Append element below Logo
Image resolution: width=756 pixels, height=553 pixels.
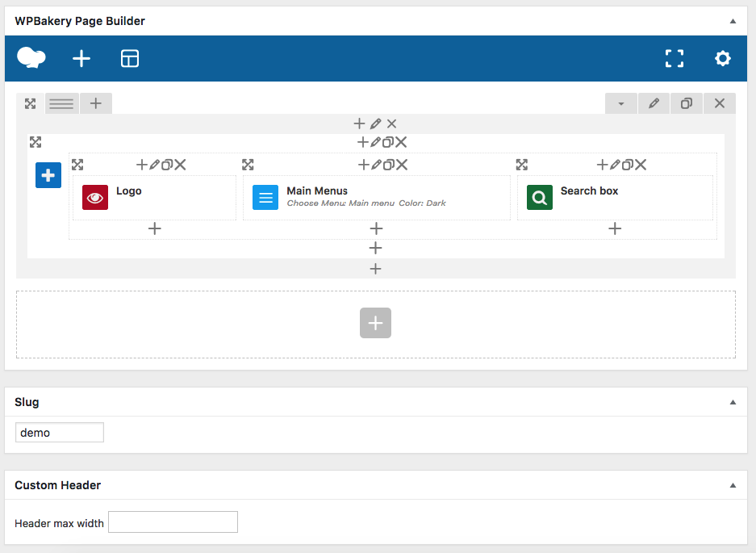[155, 228]
